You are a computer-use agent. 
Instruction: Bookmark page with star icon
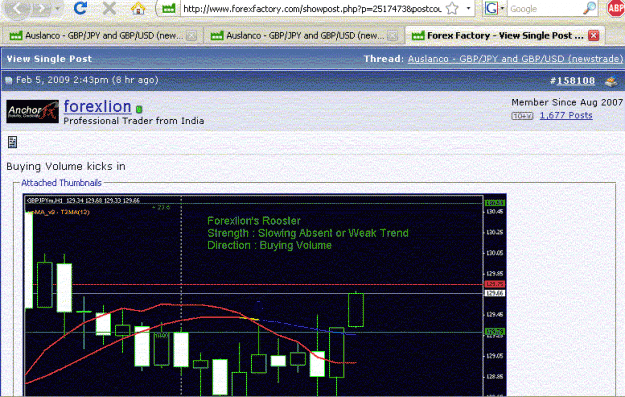[x=452, y=8]
